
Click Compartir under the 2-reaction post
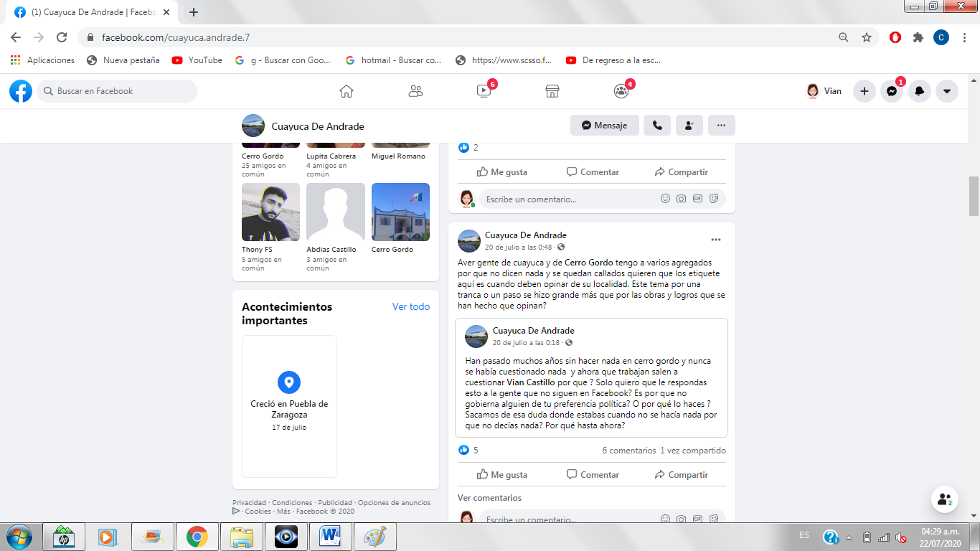(682, 172)
